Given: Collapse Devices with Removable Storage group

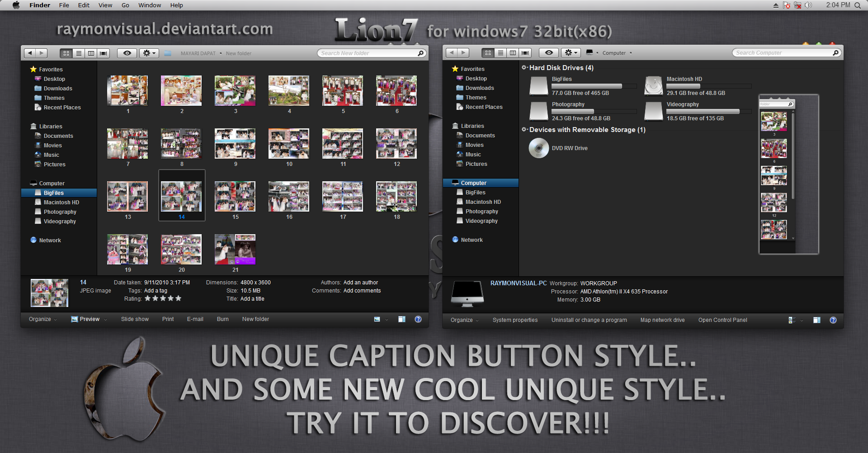Looking at the screenshot, I should pos(524,129).
